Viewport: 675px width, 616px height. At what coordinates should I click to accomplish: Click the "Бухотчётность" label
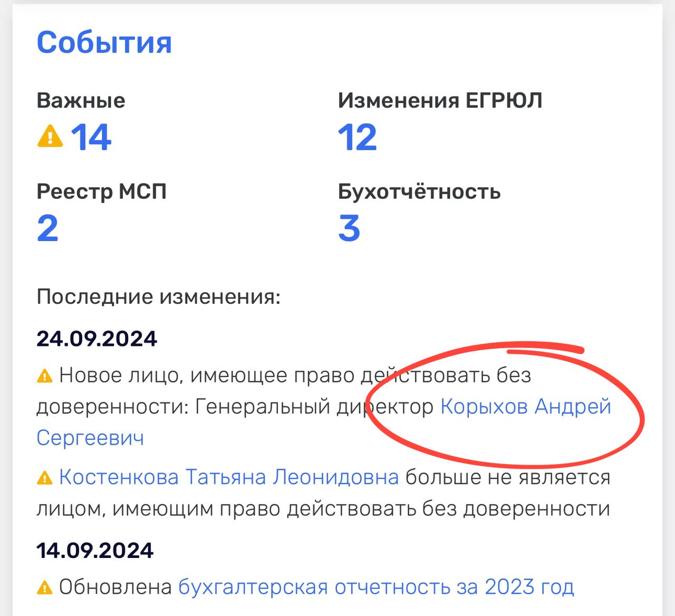(x=419, y=191)
